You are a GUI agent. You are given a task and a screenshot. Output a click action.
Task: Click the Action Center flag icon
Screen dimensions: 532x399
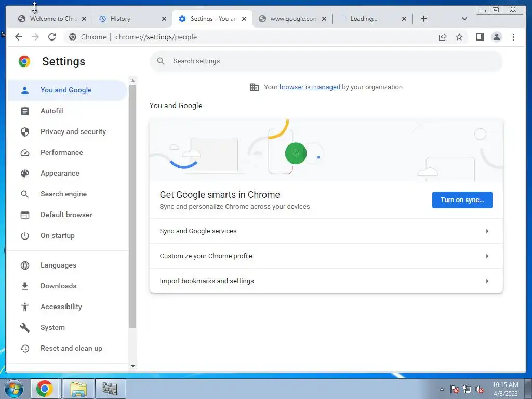455,389
